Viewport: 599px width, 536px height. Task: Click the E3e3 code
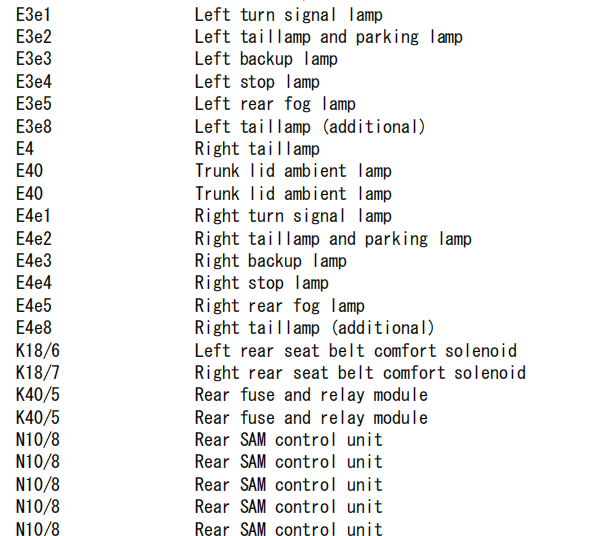(x=34, y=59)
